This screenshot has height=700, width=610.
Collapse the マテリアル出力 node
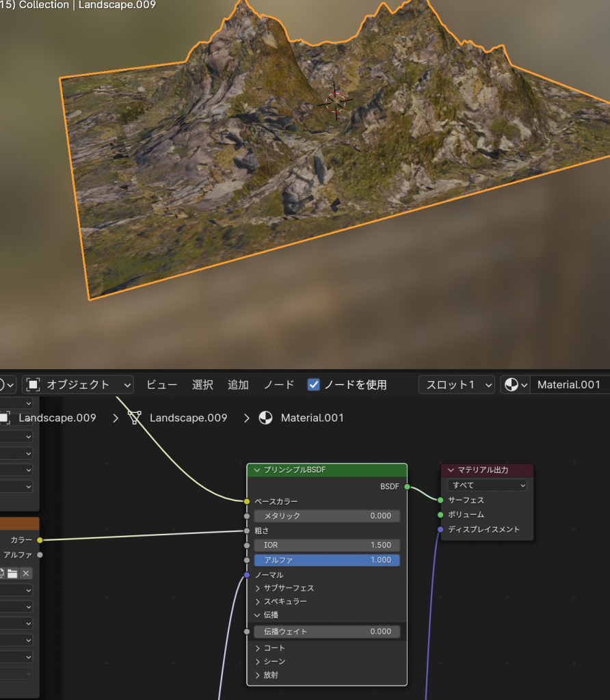[x=451, y=470]
